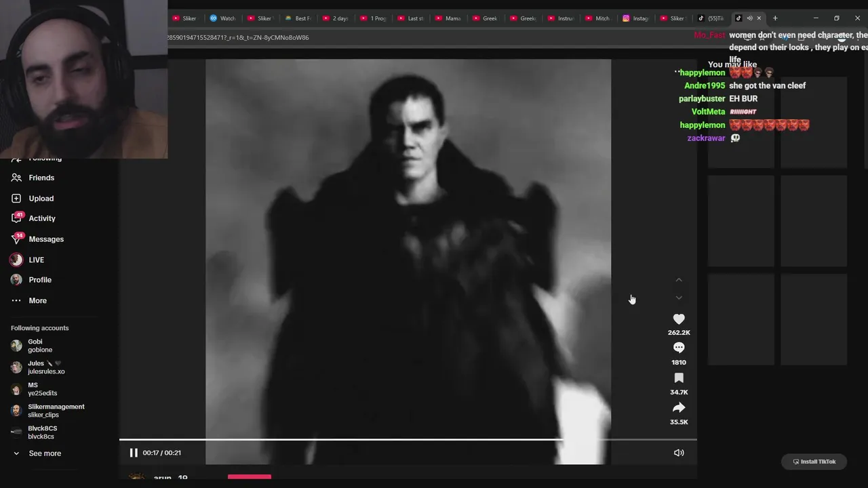The image size is (868, 488).
Task: Switch to the Best F browser tab
Action: click(x=298, y=18)
